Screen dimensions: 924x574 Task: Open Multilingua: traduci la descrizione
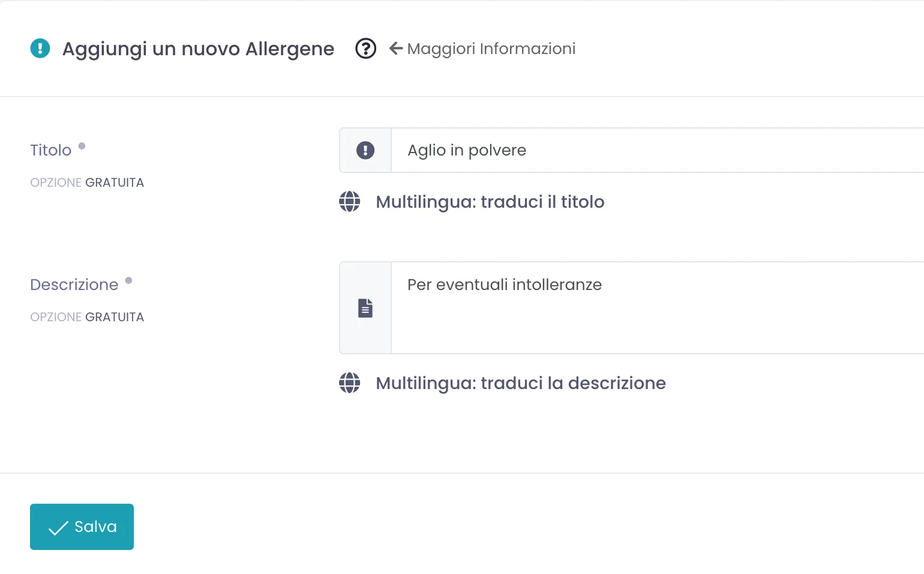521,383
